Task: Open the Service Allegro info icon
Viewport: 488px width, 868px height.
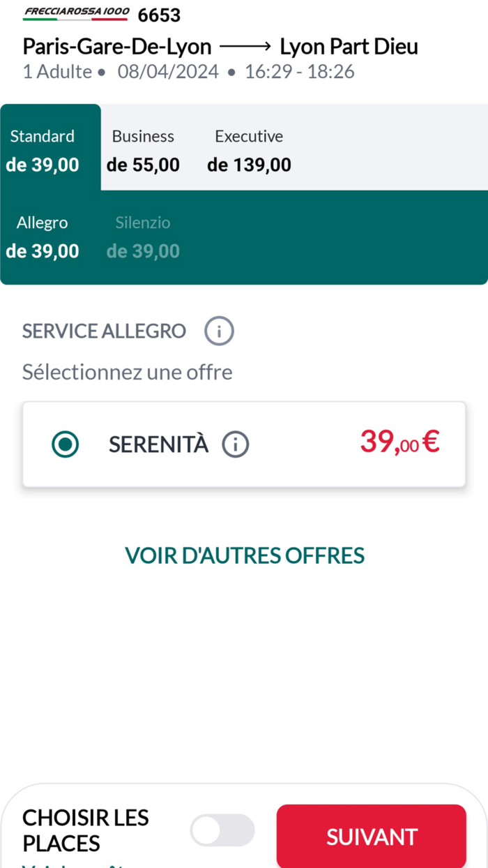Action: pyautogui.click(x=219, y=331)
